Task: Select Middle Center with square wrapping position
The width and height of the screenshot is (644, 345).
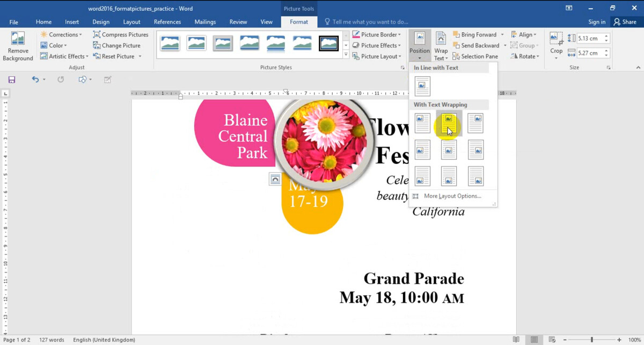Action: [x=449, y=149]
